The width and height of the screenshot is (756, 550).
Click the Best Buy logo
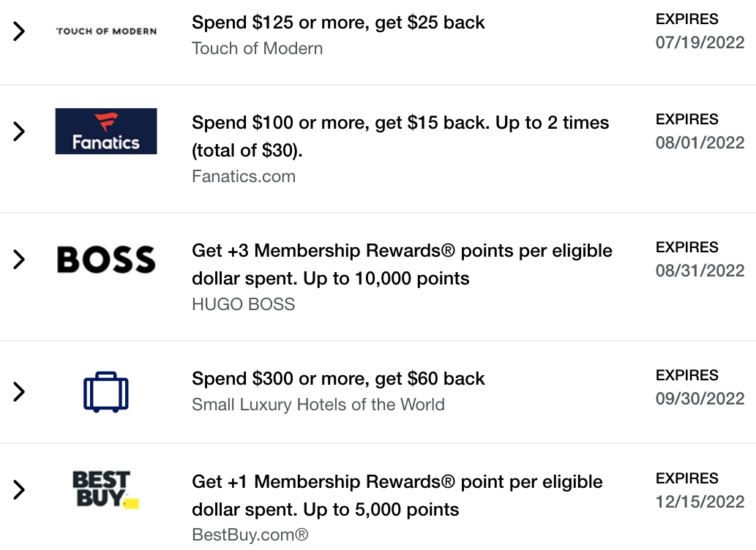(105, 490)
